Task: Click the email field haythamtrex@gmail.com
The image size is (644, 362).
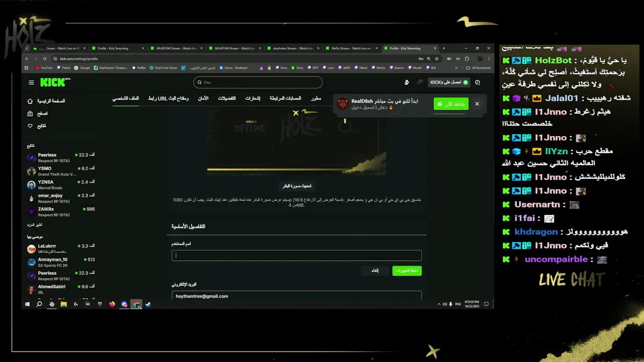Action: [x=296, y=296]
